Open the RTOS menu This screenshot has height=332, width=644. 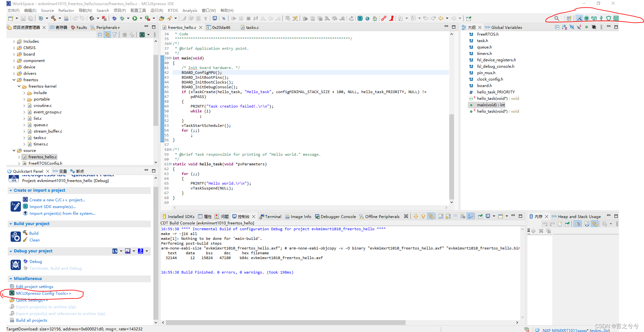point(173,11)
